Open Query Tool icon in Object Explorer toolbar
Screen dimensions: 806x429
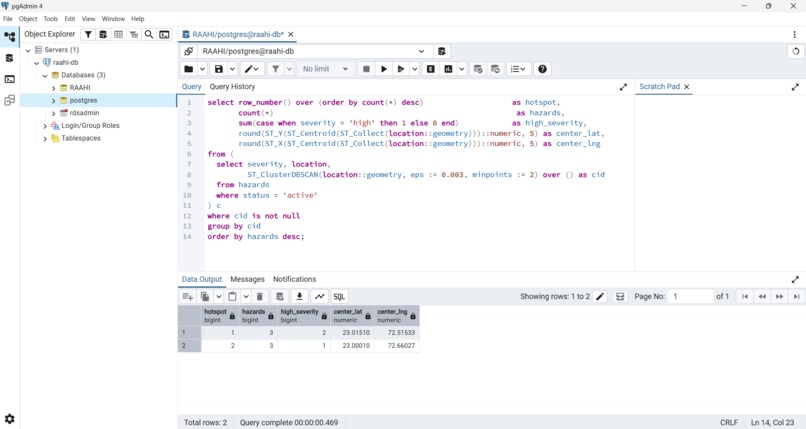pyautogui.click(x=103, y=34)
